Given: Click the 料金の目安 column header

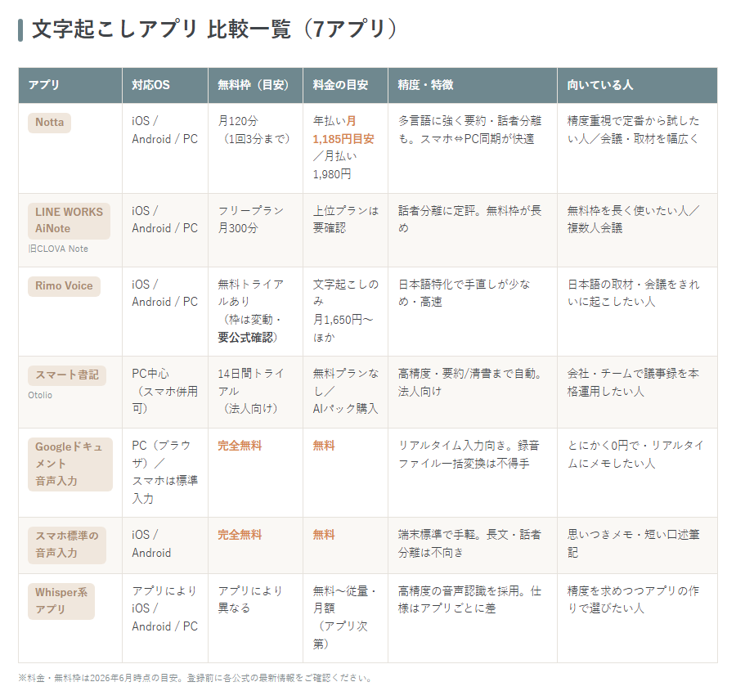Looking at the screenshot, I should pos(345,85).
